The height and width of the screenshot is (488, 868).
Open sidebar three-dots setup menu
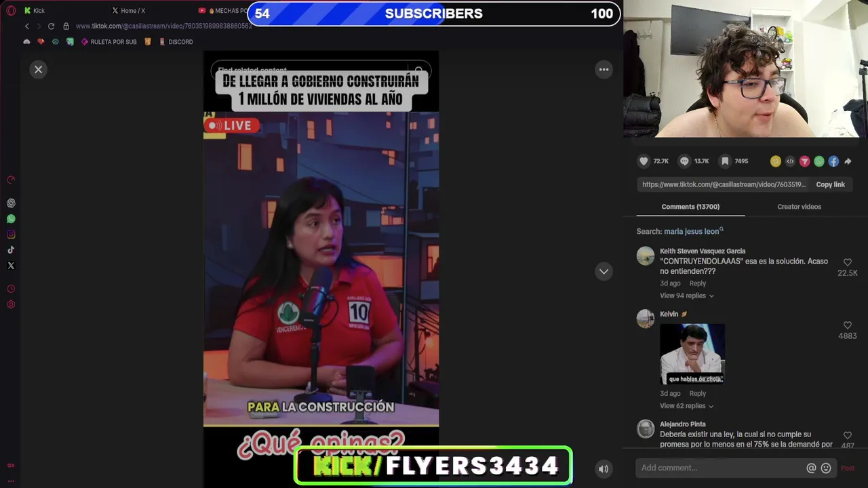[11, 481]
